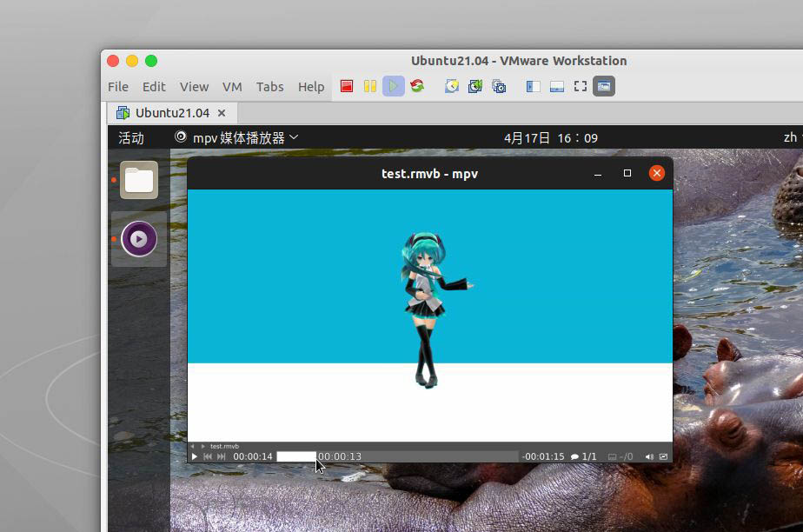This screenshot has height=532, width=803.
Task: Suspend the virtual machine with the pause icon
Action: click(x=370, y=86)
